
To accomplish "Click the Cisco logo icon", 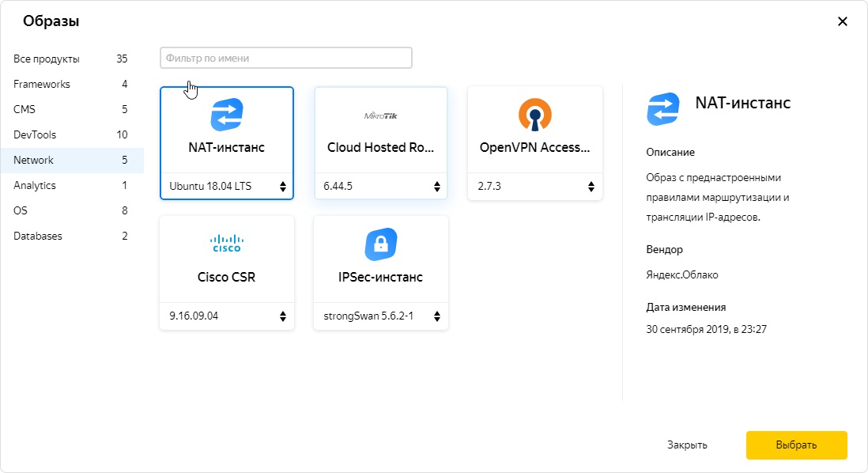I will pyautogui.click(x=226, y=244).
